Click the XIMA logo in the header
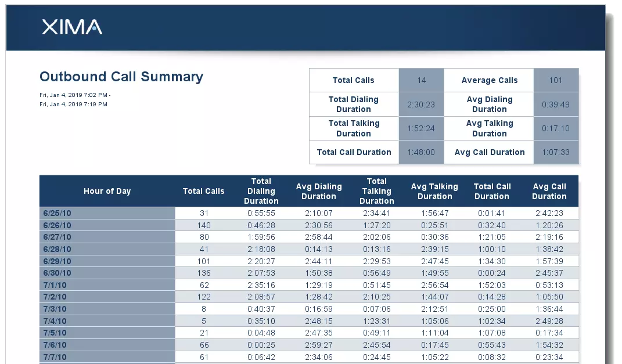Screen dimensions: 622x364 pos(72,27)
